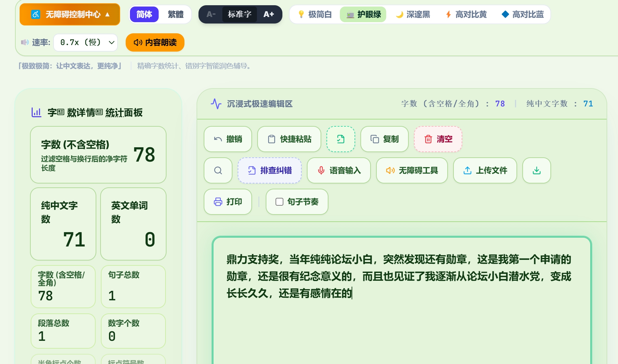
Task: Click the lightbulb icon of 极简白
Action: coord(301,14)
